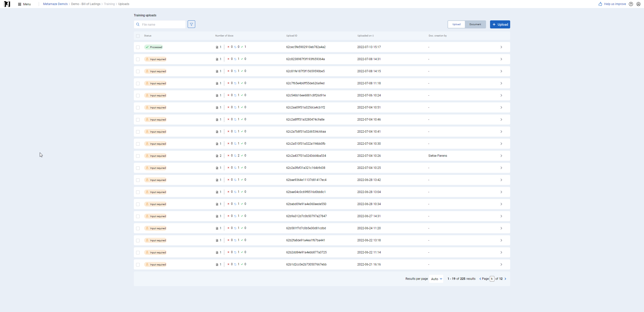Image resolution: width=644 pixels, height=312 pixels.
Task: Switch to Document view tab
Action: point(475,24)
